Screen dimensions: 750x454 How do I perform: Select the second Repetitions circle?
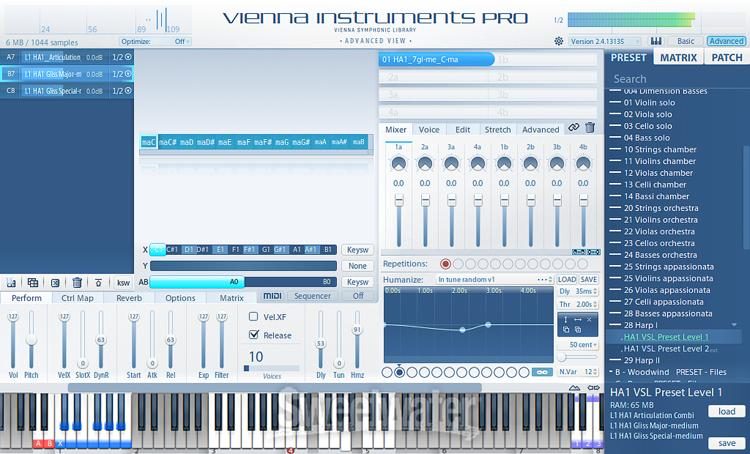[458, 264]
